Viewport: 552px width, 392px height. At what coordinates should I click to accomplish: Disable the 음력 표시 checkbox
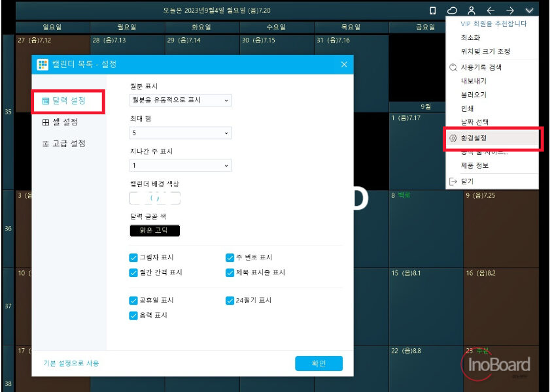click(133, 316)
